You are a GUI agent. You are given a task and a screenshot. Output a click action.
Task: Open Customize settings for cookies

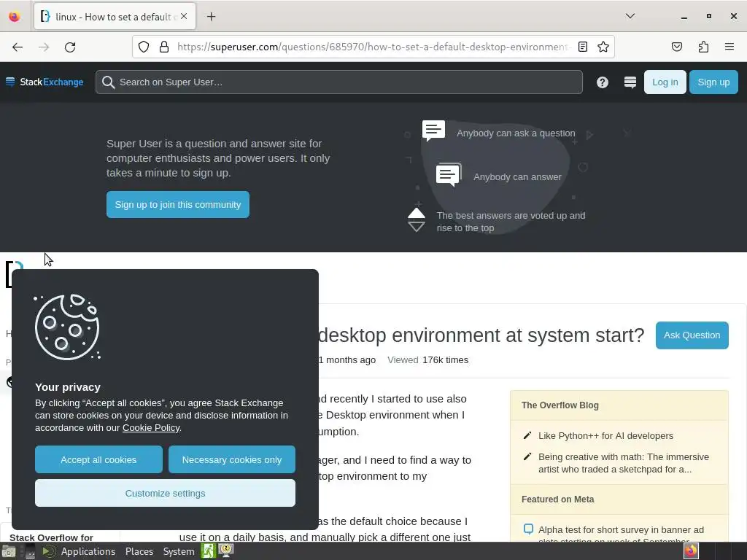pos(165,493)
